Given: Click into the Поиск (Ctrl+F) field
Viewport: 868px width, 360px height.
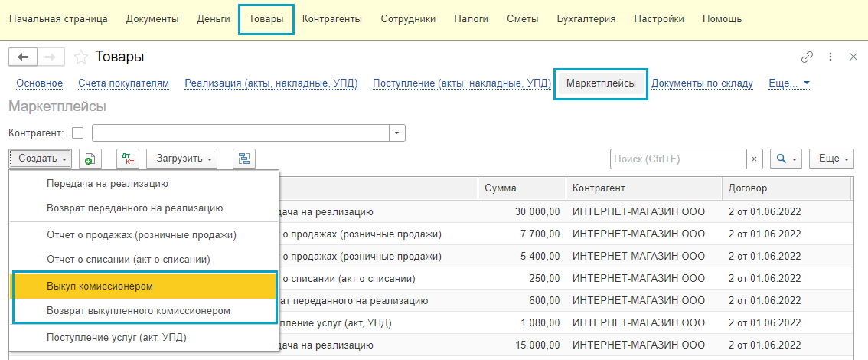Looking at the screenshot, I should (677, 159).
